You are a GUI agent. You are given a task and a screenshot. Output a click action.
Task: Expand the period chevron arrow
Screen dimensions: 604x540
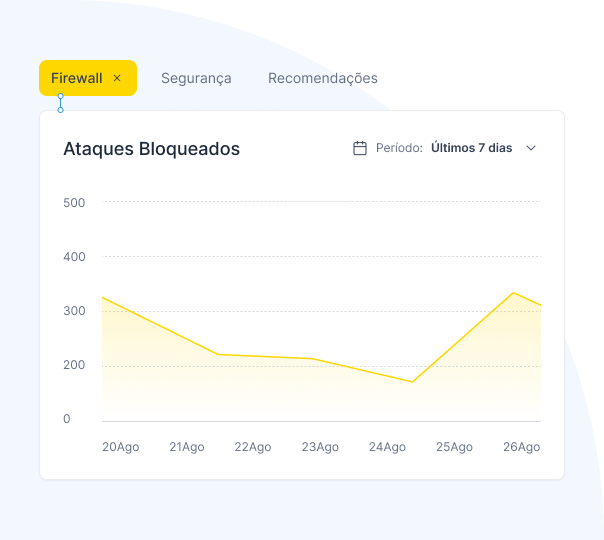(531, 148)
